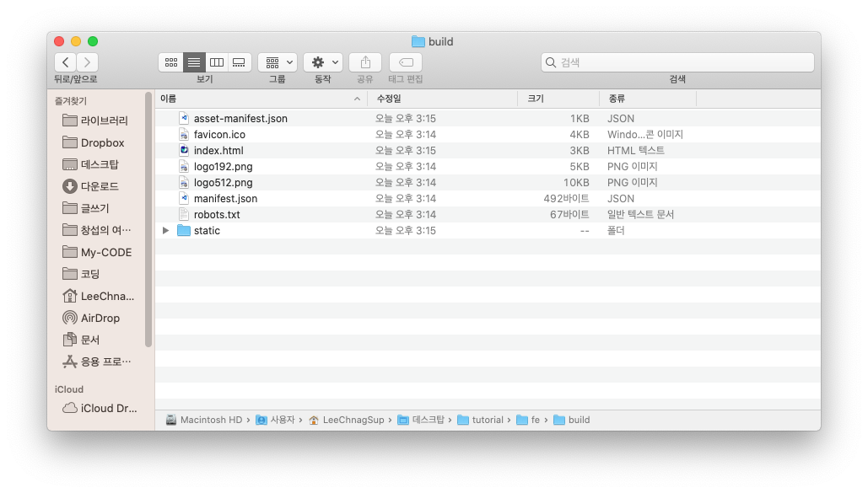Go forward with the right arrow button

88,62
